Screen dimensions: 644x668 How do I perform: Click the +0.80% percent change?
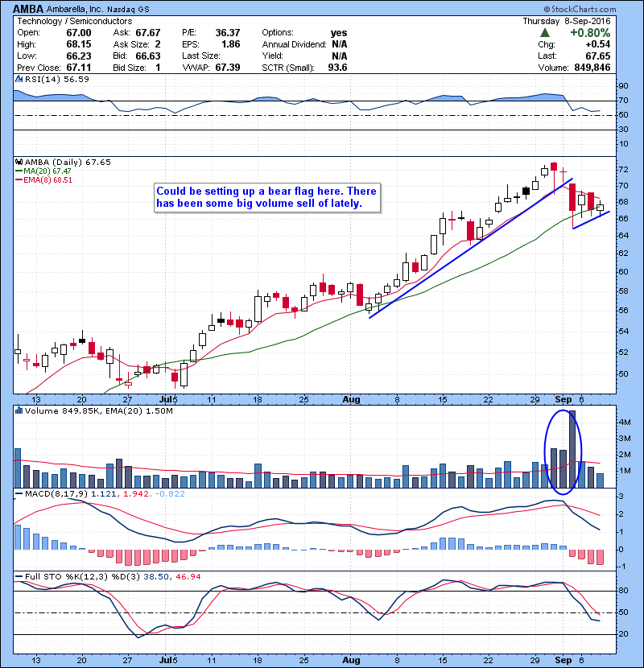pyautogui.click(x=590, y=33)
